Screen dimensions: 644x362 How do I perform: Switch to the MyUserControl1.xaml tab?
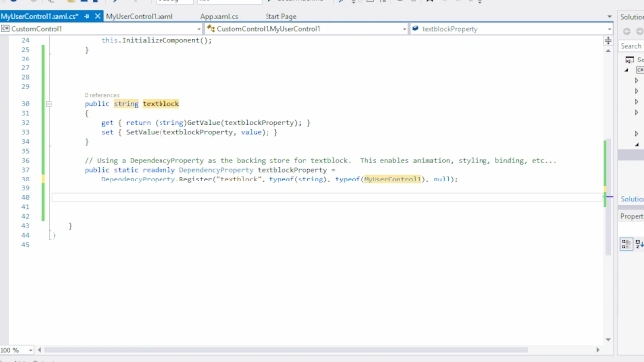coord(139,16)
